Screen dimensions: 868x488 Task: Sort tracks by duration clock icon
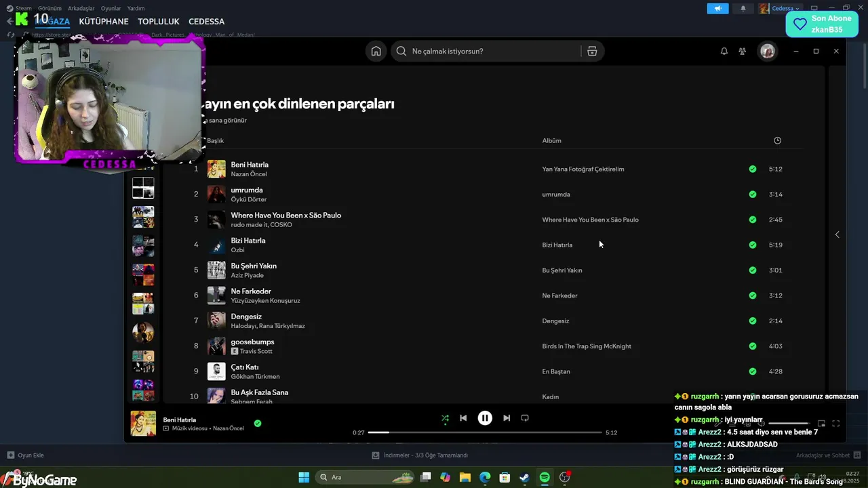[777, 141]
